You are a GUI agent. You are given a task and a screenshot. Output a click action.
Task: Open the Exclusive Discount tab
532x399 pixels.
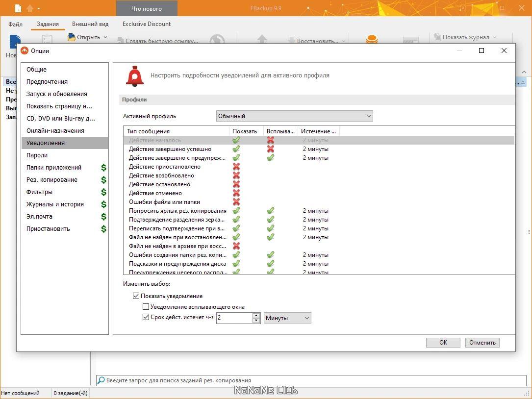pyautogui.click(x=147, y=24)
